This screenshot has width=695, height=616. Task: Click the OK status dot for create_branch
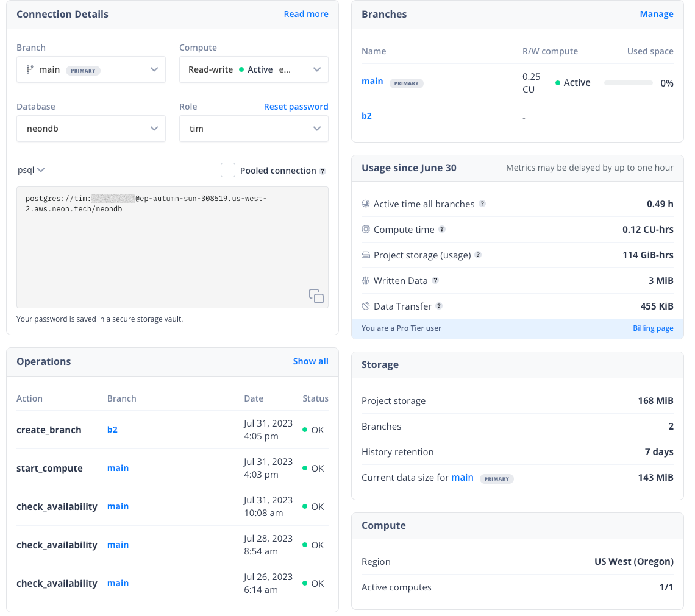pos(304,430)
